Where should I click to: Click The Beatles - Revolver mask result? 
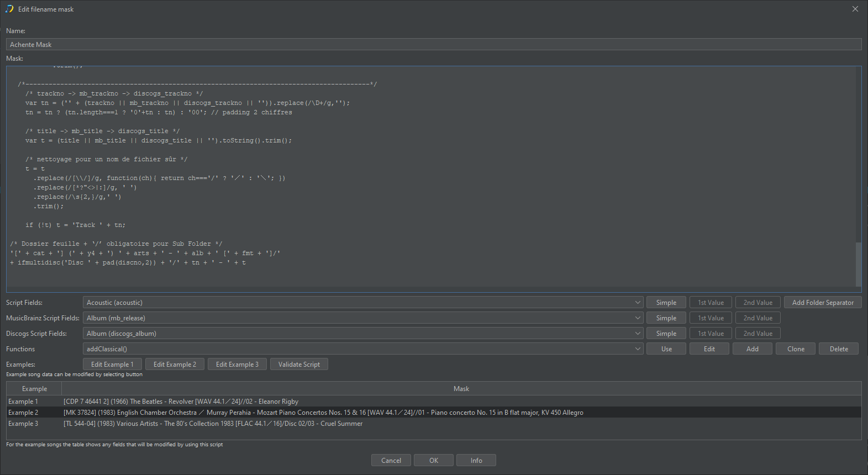click(x=181, y=402)
